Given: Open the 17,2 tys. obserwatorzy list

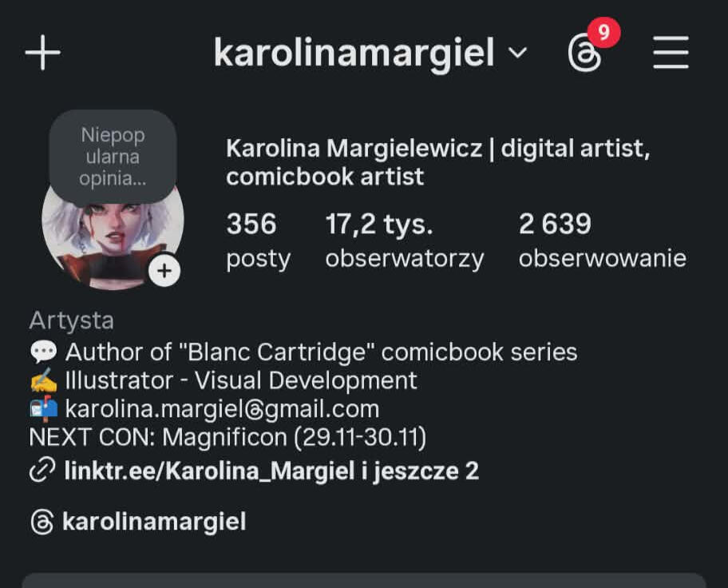Looking at the screenshot, I should click(405, 240).
